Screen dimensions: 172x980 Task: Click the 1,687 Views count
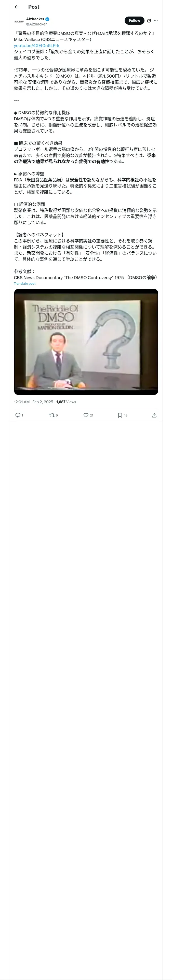tap(66, 402)
